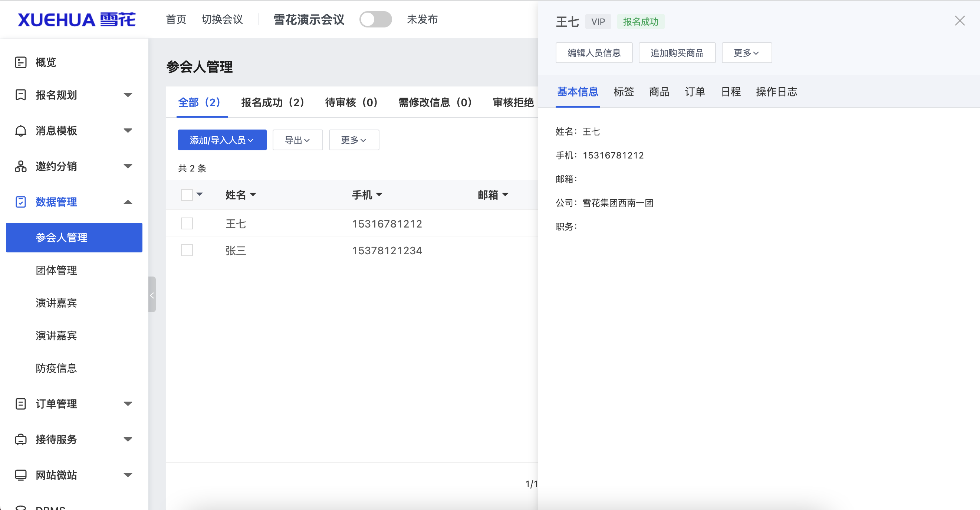The image size is (980, 510).
Task: Expand the 订单管理 menu
Action: pyautogui.click(x=128, y=403)
